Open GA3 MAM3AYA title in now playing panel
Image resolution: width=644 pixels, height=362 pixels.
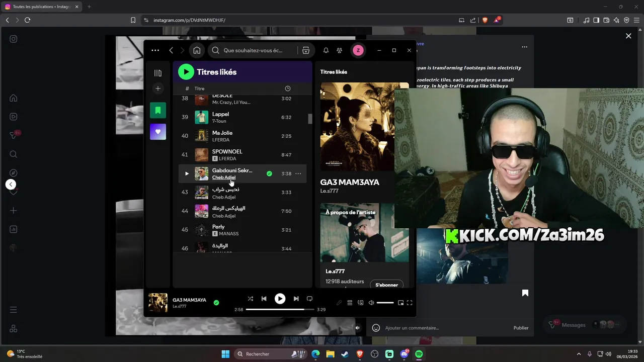pyautogui.click(x=350, y=182)
